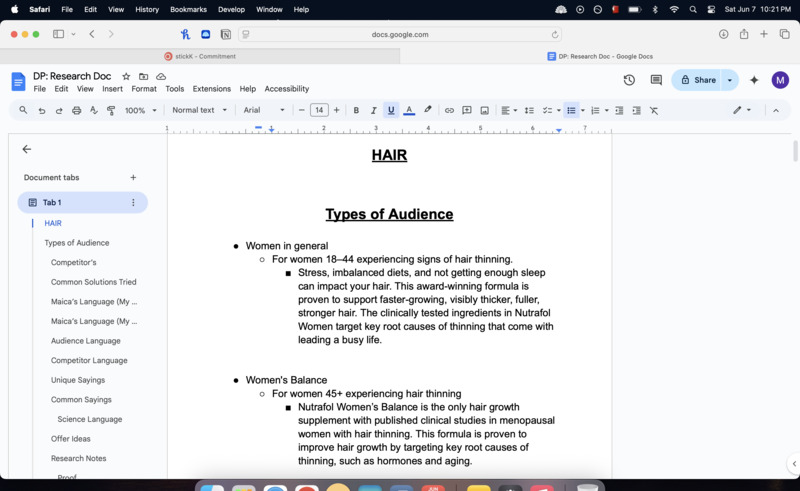Open the Insert menu

tap(112, 89)
